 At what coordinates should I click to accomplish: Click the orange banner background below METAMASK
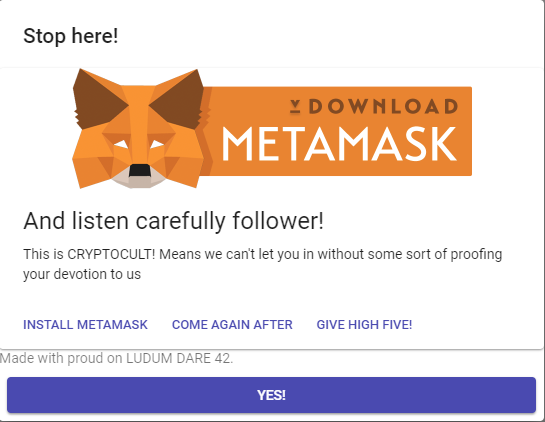coord(341,169)
